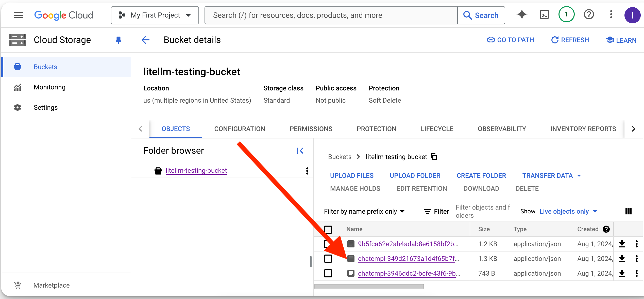This screenshot has width=644, height=299.
Task: Tick checkbox for chatcmpl-3946ddc2 file
Action: point(328,273)
